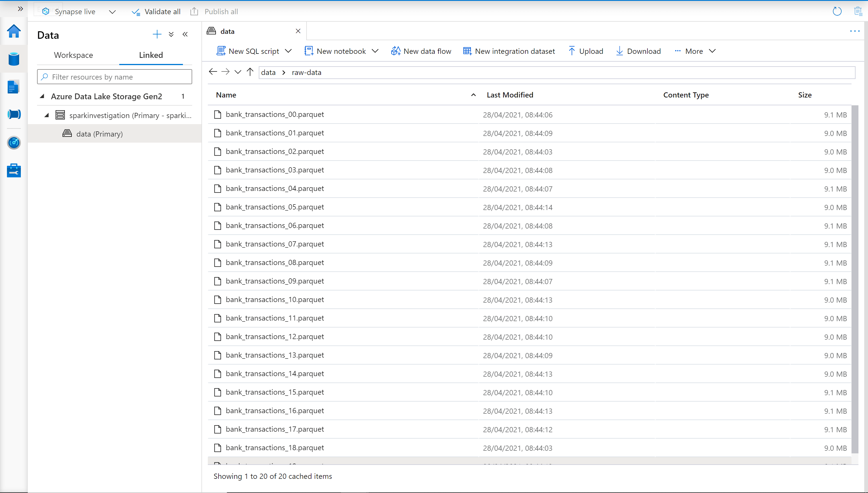The height and width of the screenshot is (493, 868).
Task: Select the Linked tab
Action: pos(151,55)
